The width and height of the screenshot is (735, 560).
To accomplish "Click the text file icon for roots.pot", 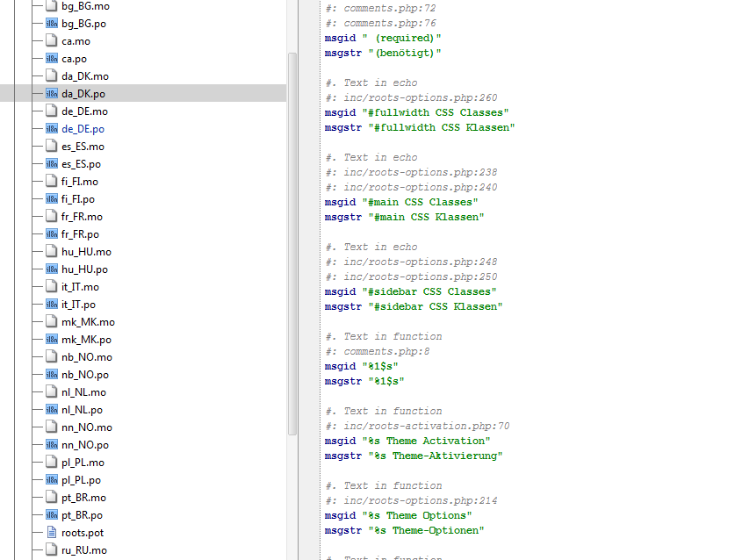I will pyautogui.click(x=51, y=533).
